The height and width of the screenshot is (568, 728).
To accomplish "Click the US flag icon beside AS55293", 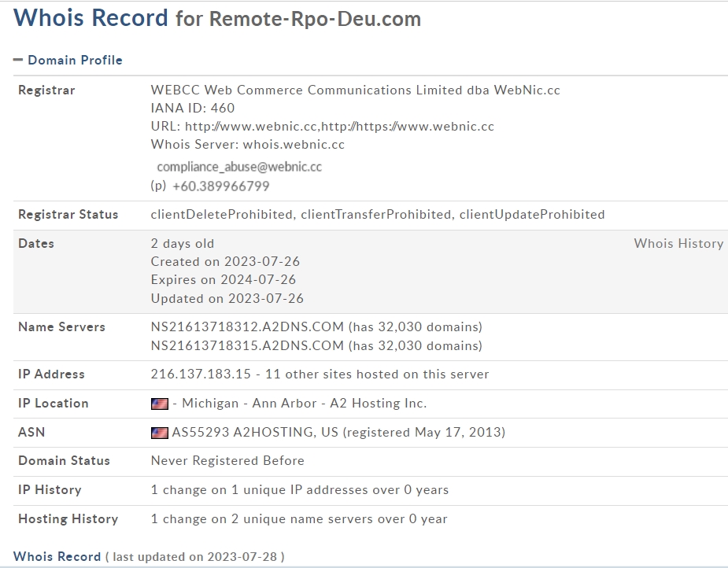I will tap(160, 433).
